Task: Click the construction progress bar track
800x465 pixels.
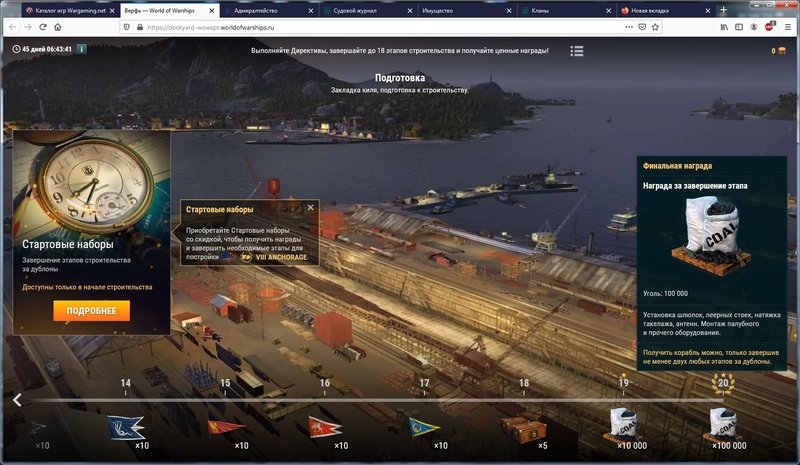Action: click(x=375, y=400)
